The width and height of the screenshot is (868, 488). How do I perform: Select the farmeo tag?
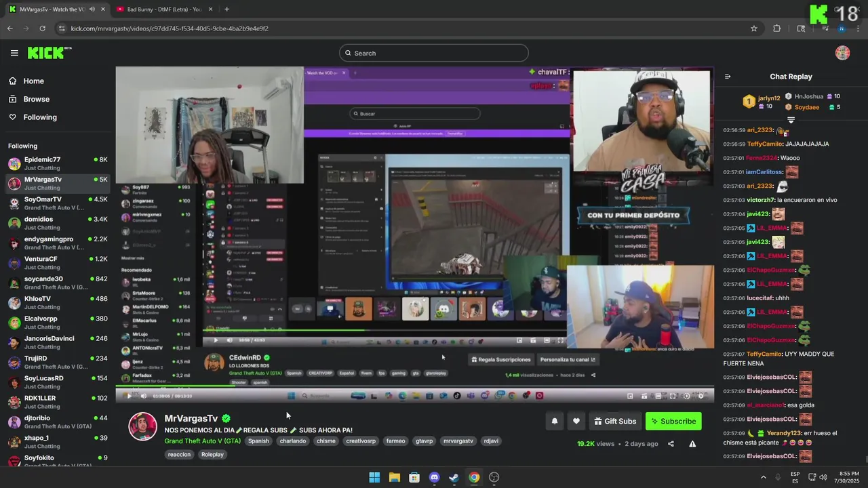[x=395, y=441]
